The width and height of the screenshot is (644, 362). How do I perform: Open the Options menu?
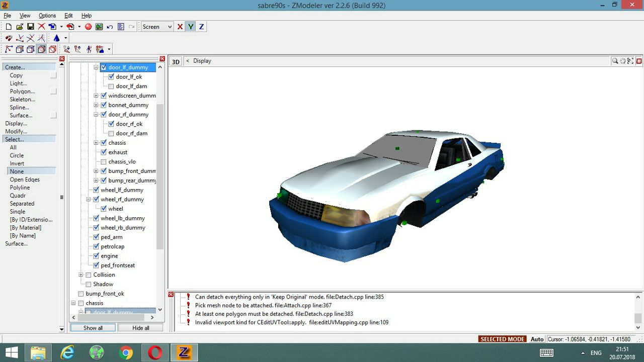[x=47, y=16]
